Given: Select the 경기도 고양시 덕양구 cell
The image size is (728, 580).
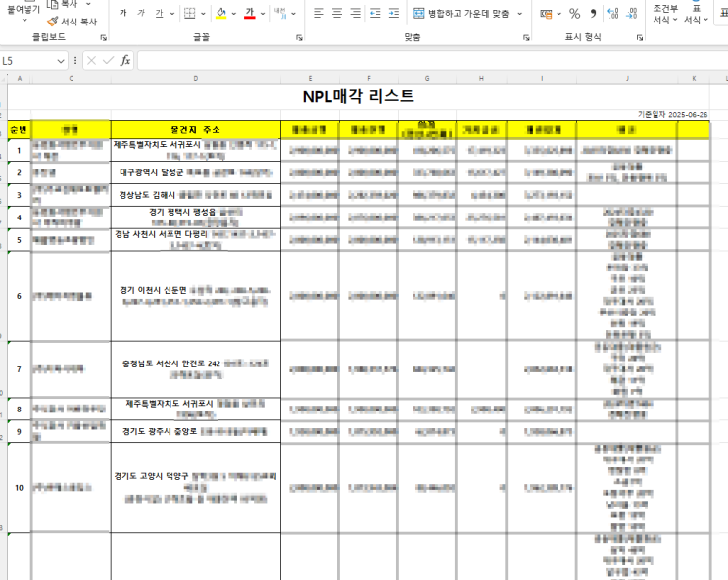Looking at the screenshot, I should (195, 488).
